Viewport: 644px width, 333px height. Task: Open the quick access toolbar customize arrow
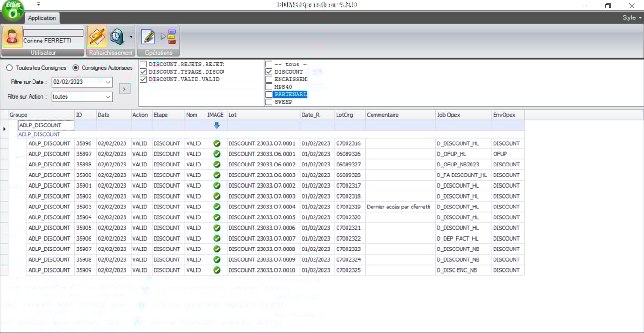(38, 4)
